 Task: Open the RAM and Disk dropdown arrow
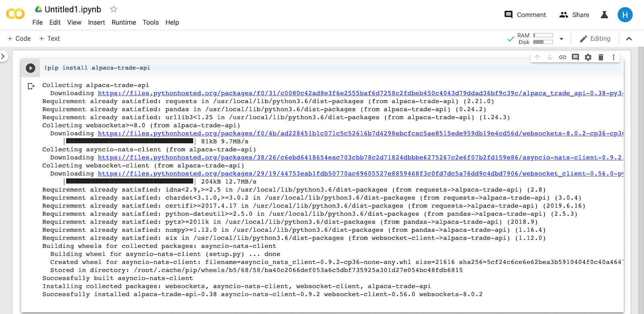(x=561, y=39)
